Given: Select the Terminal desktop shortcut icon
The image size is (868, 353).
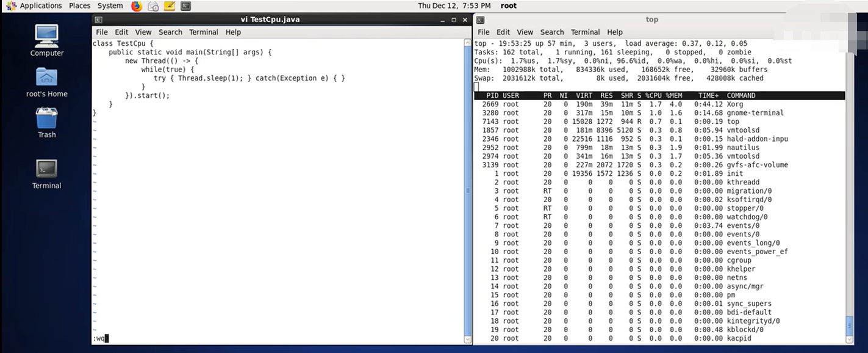Looking at the screenshot, I should 46,169.
